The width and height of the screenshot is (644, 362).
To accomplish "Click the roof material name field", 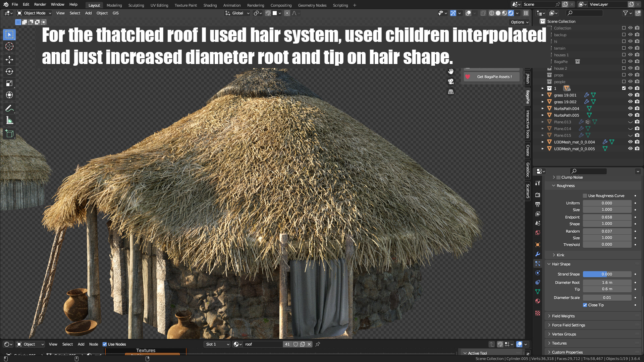I will [x=262, y=344].
